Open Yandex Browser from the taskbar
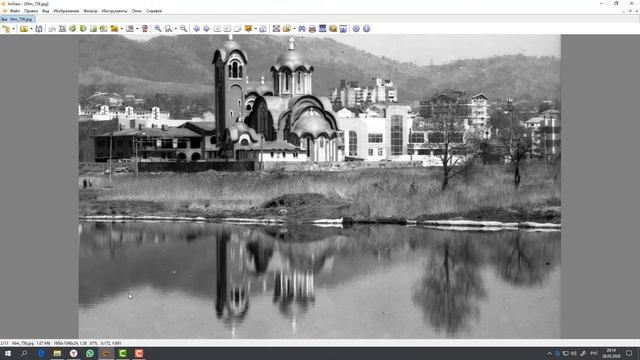 click(73, 353)
